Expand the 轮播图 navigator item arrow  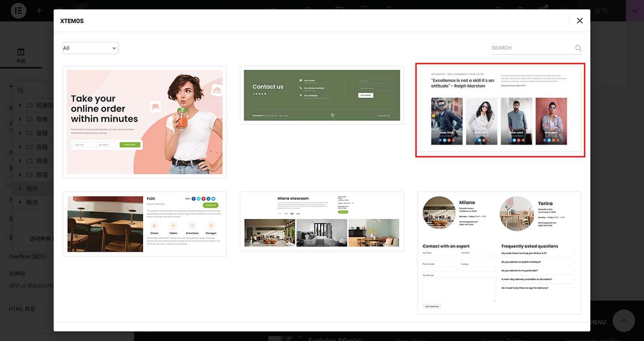[x=20, y=105]
